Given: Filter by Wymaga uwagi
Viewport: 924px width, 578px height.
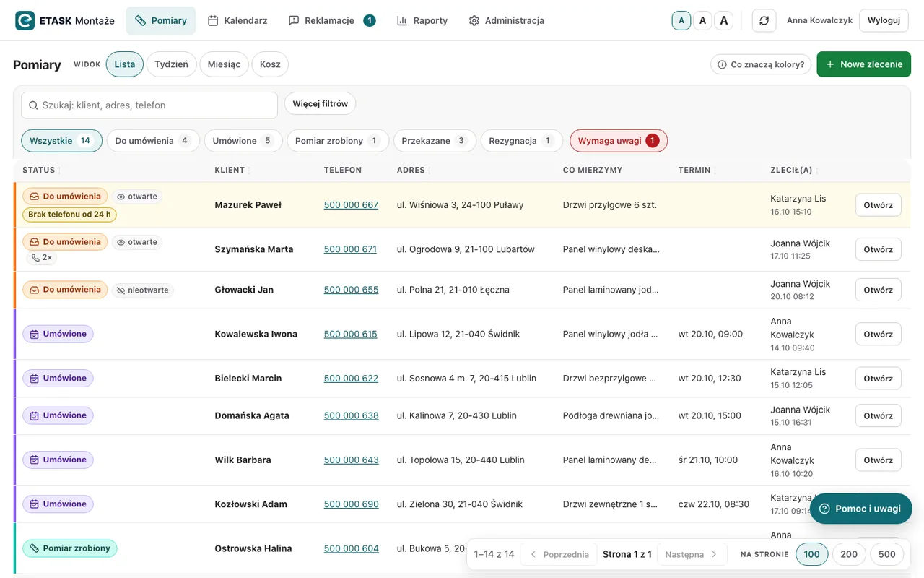Looking at the screenshot, I should point(619,141).
